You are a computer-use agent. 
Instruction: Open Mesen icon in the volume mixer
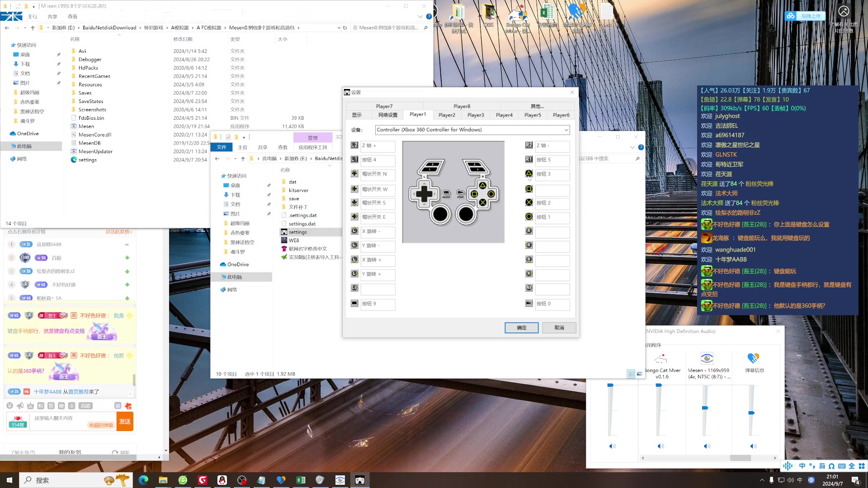(x=707, y=359)
